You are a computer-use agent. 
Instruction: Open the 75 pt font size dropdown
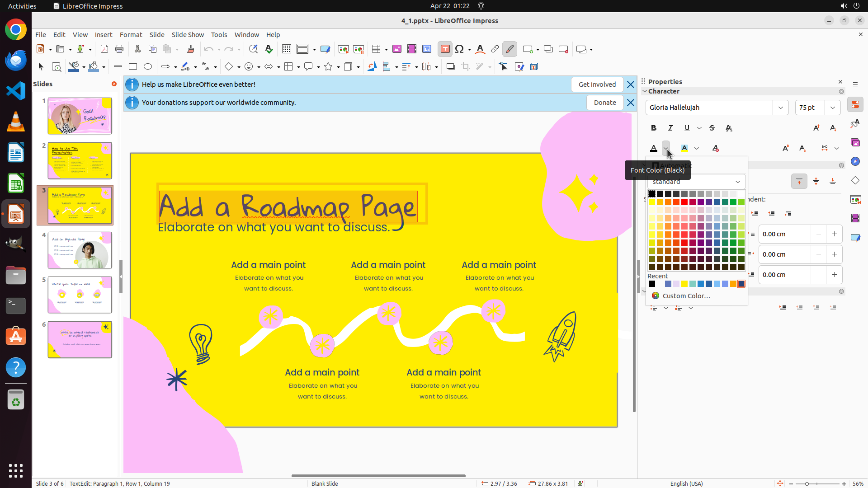click(832, 108)
